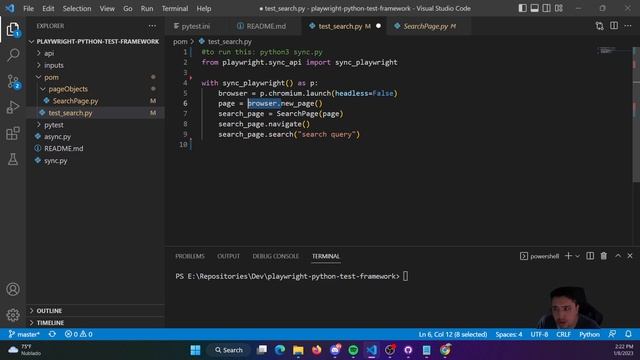Open the File menu
Screen dimensions: 640x360
coord(29,8)
